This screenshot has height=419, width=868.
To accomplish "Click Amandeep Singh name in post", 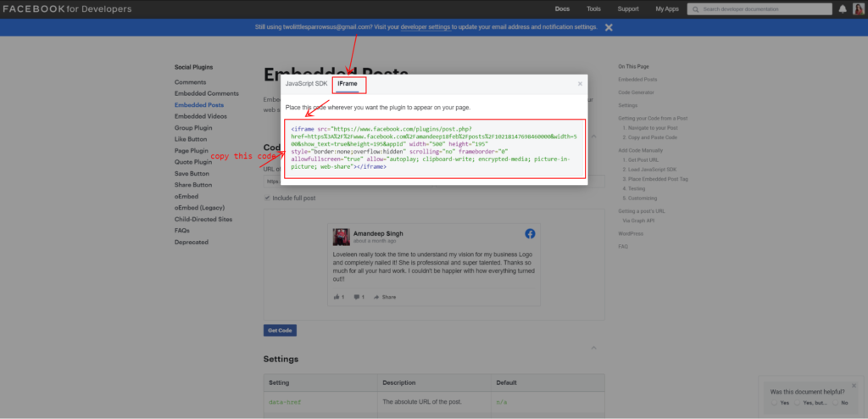I will point(379,234).
